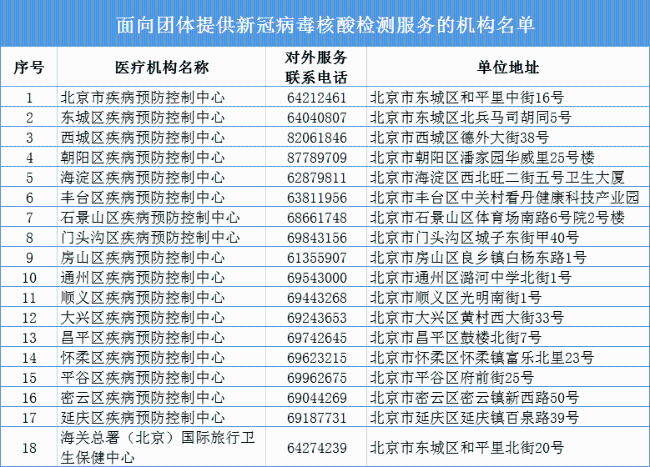Select phone number 69543000
The image size is (650, 467).
(x=317, y=278)
